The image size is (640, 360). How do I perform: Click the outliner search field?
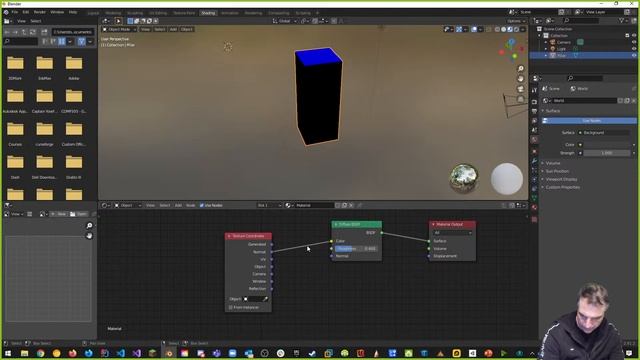click(582, 20)
